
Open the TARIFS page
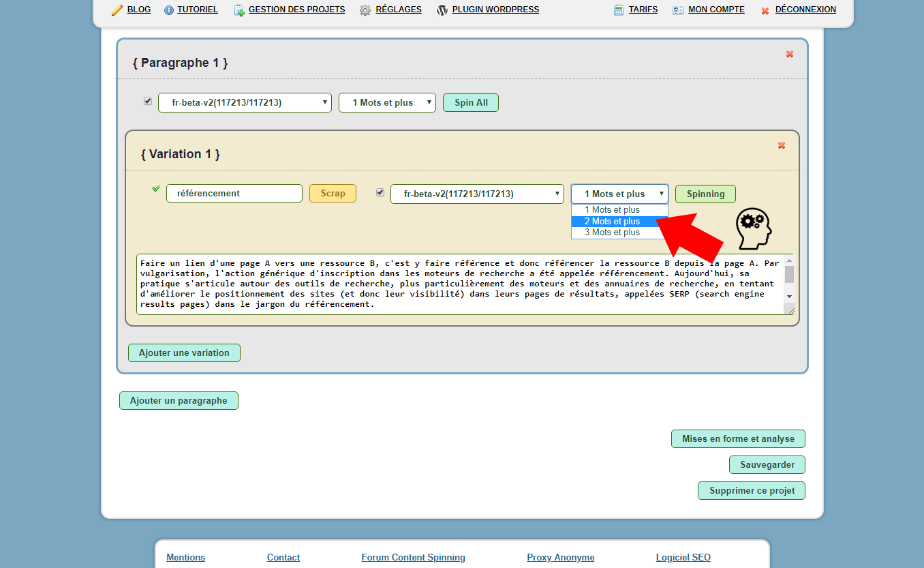643,10
